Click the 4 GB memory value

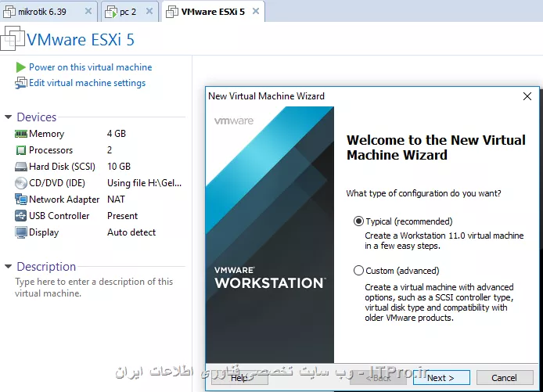[117, 134]
